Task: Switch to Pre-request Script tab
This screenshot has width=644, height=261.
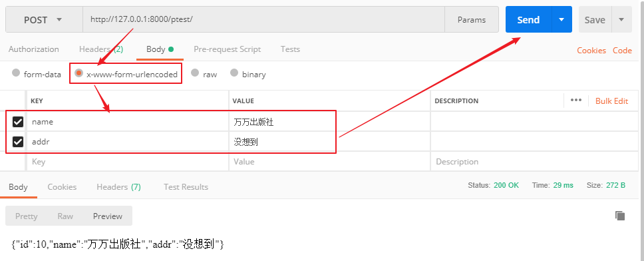Action: click(227, 49)
